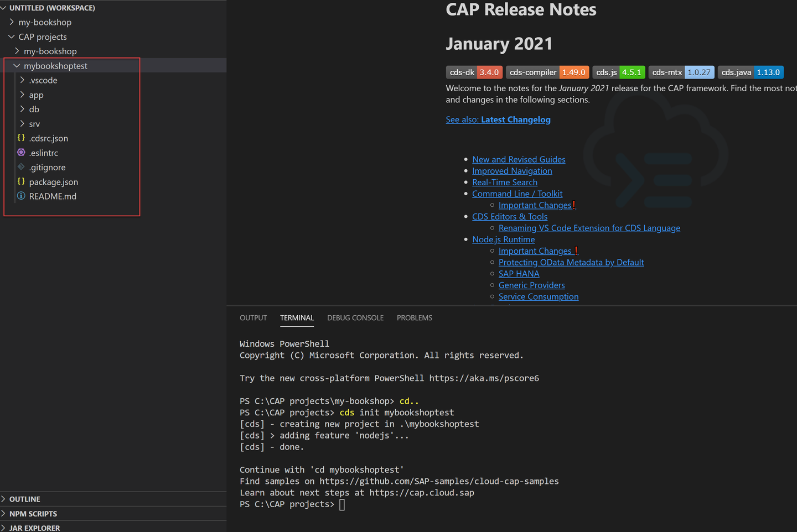
Task: Follow the Protecting OData Metadata by Default link
Action: tap(571, 262)
